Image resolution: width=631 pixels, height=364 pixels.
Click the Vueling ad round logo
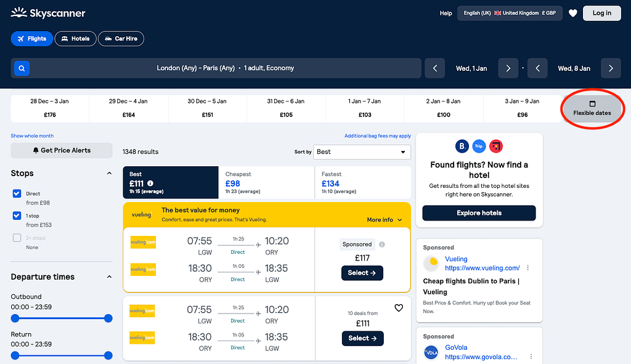point(431,264)
